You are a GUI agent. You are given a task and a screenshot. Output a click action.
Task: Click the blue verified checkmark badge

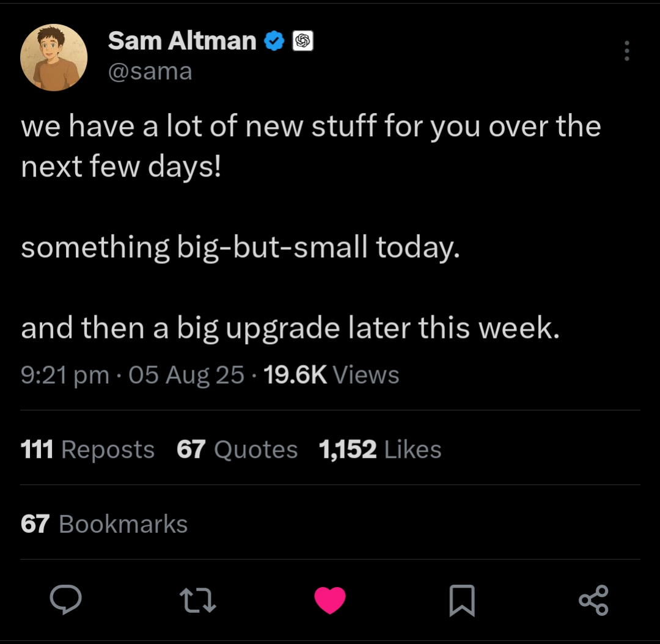tap(274, 42)
